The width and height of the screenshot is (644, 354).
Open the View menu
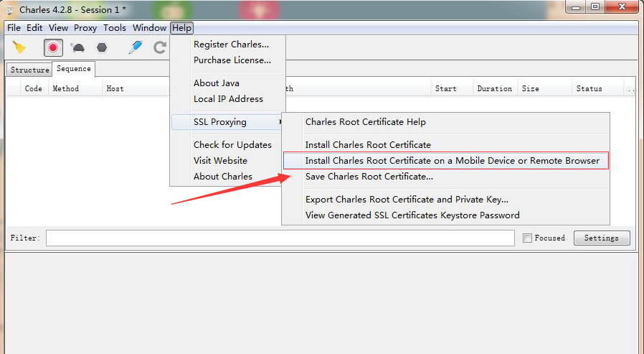[58, 28]
